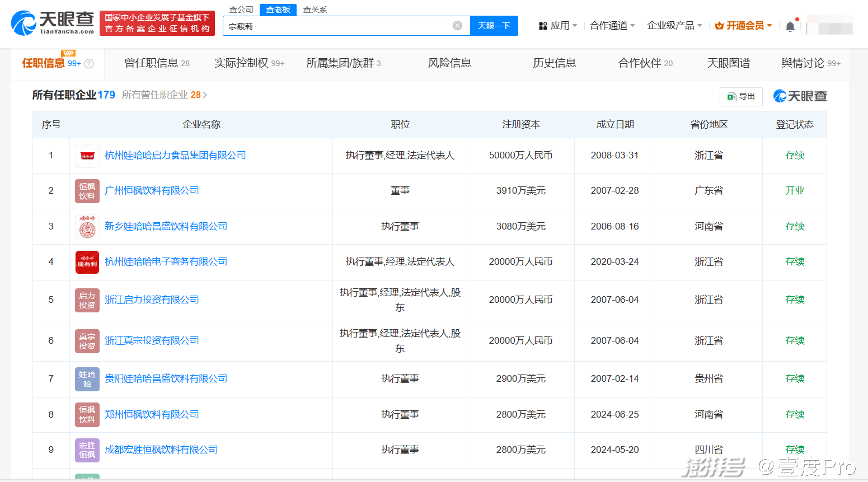
Task: Open the 浙江启力投资有限公司 link
Action: pyautogui.click(x=152, y=300)
